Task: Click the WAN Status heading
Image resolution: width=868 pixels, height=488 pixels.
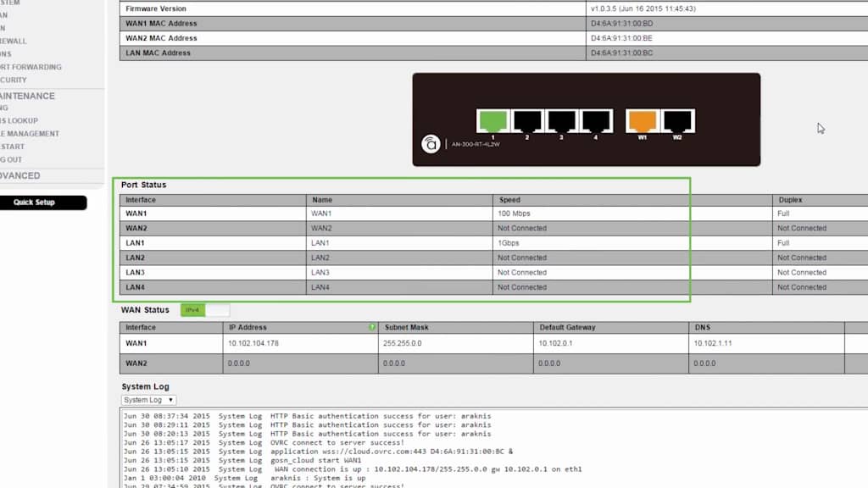Action: pos(145,310)
